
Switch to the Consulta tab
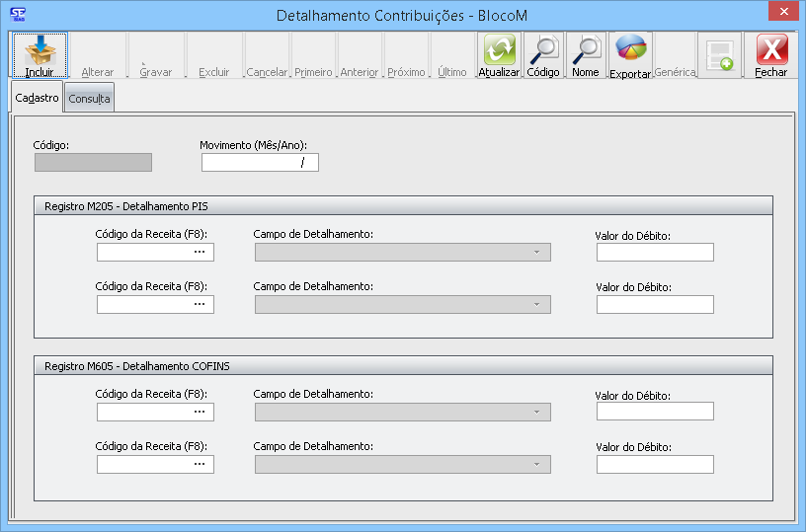pos(89,99)
